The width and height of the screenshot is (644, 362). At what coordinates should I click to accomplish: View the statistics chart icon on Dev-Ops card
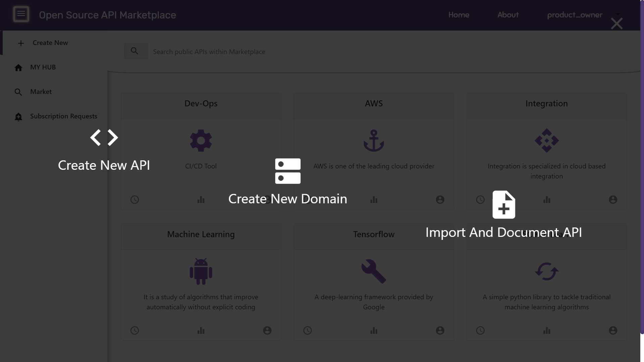coord(201,200)
